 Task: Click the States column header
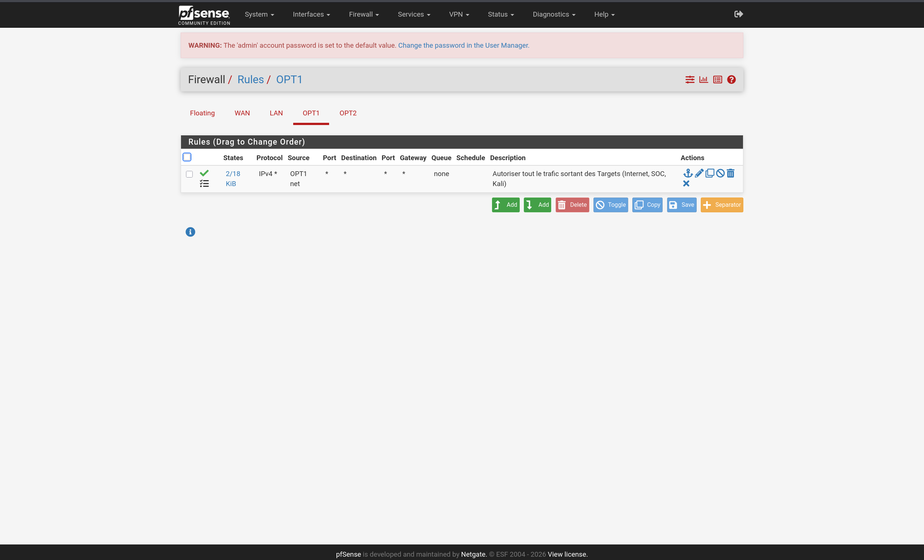pos(233,158)
